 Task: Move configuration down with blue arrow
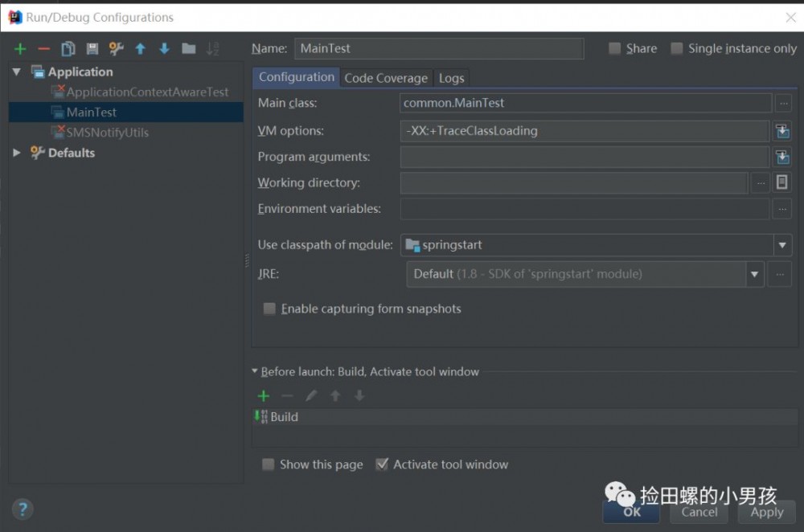tap(165, 49)
